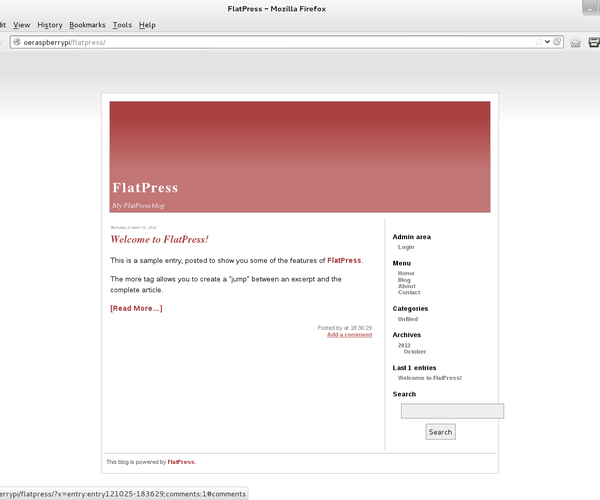Open the October archive
This screenshot has width=600, height=500.
[415, 352]
